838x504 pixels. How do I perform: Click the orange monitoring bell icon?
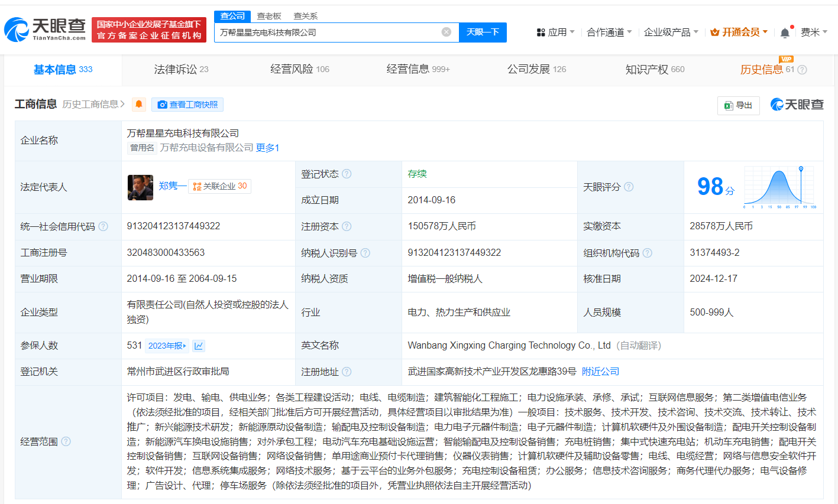[x=139, y=105]
